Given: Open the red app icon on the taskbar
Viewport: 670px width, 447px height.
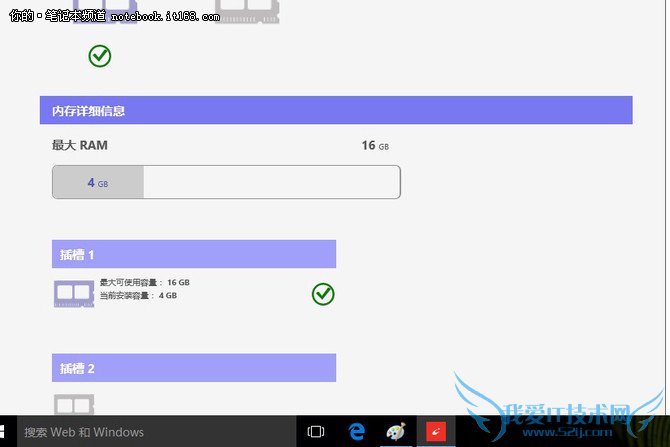Looking at the screenshot, I should [436, 432].
